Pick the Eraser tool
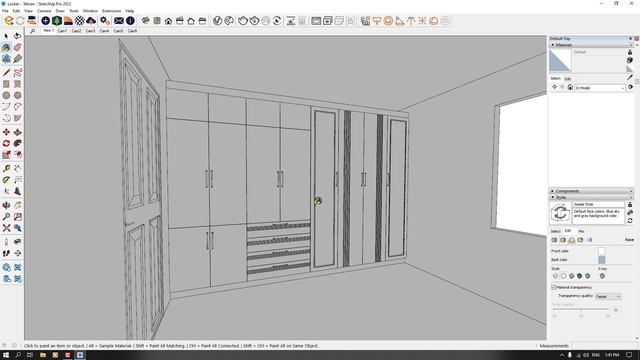 pos(18,47)
